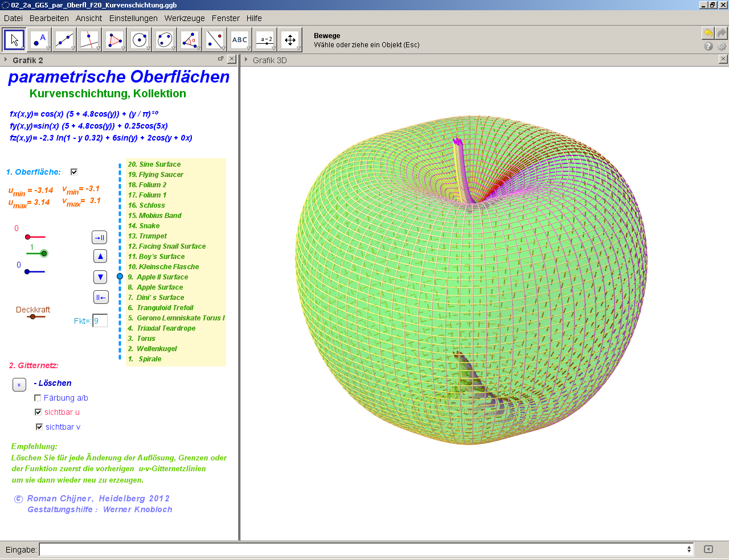The image size is (729, 560).
Task: Click the Fkt= number input field
Action: tap(100, 321)
